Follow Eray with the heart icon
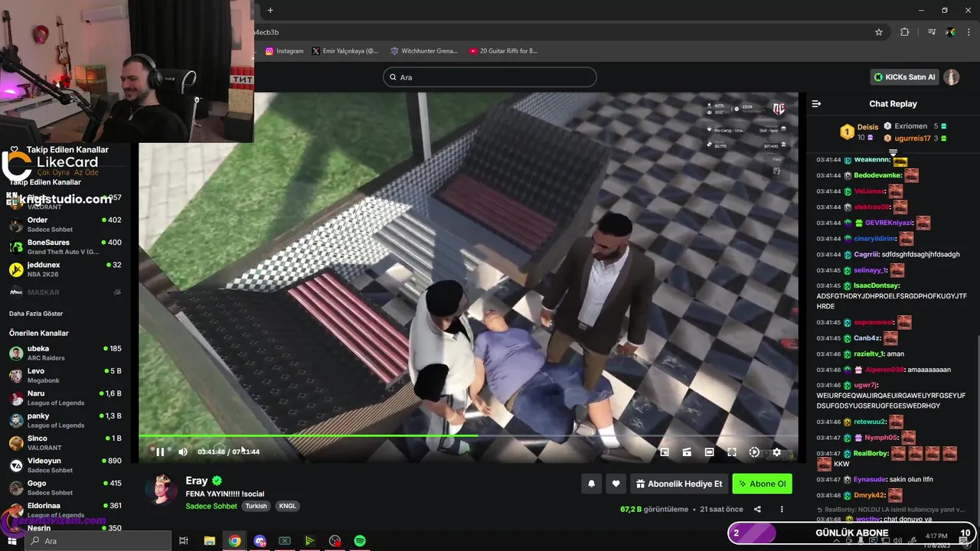The width and height of the screenshot is (980, 551). click(x=616, y=484)
